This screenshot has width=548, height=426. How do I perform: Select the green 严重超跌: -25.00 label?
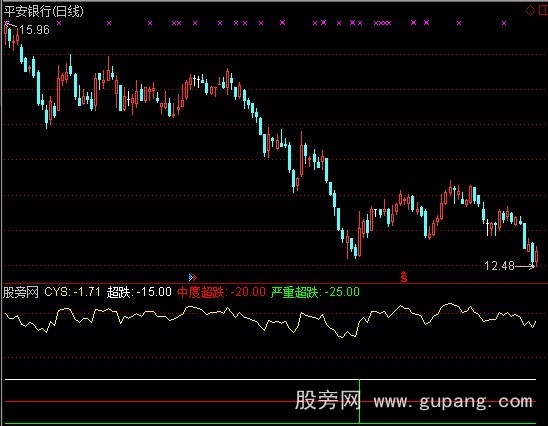[x=315, y=292]
